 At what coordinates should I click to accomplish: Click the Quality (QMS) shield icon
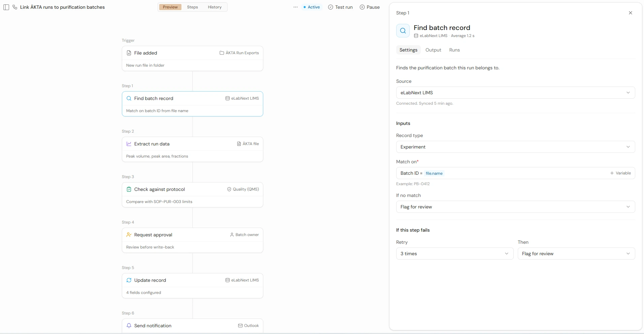(x=229, y=189)
